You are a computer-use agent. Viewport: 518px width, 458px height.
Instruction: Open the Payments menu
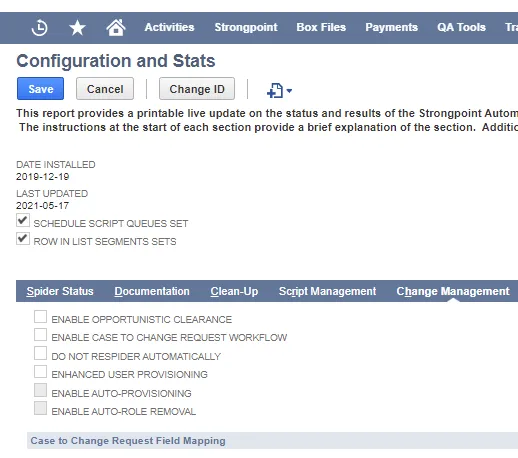coord(391,27)
